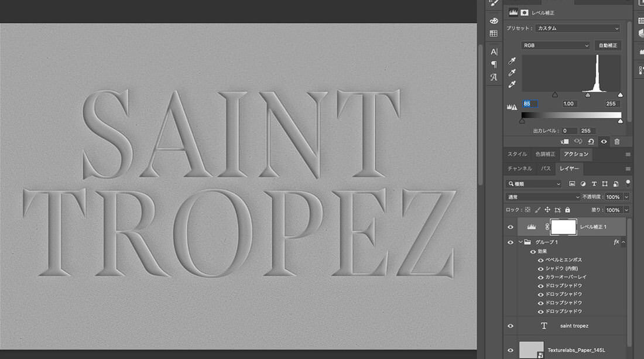This screenshot has height=359, width=644.
Task: Lock image pixels brush icon
Action: coord(537,210)
